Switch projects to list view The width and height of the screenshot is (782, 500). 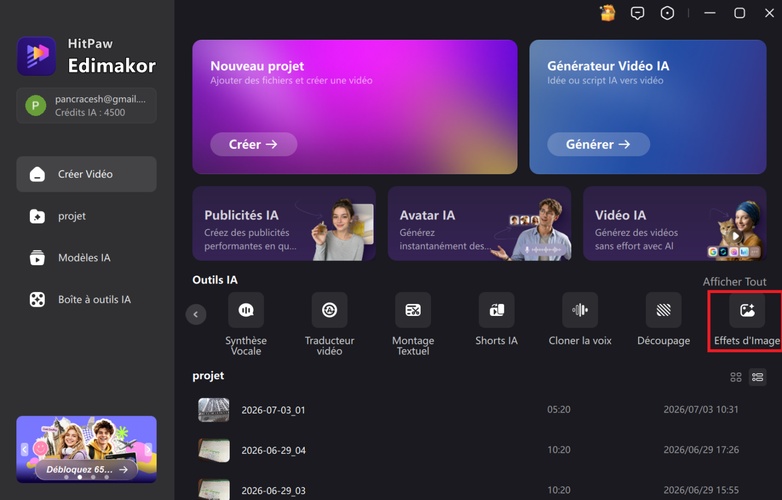758,377
